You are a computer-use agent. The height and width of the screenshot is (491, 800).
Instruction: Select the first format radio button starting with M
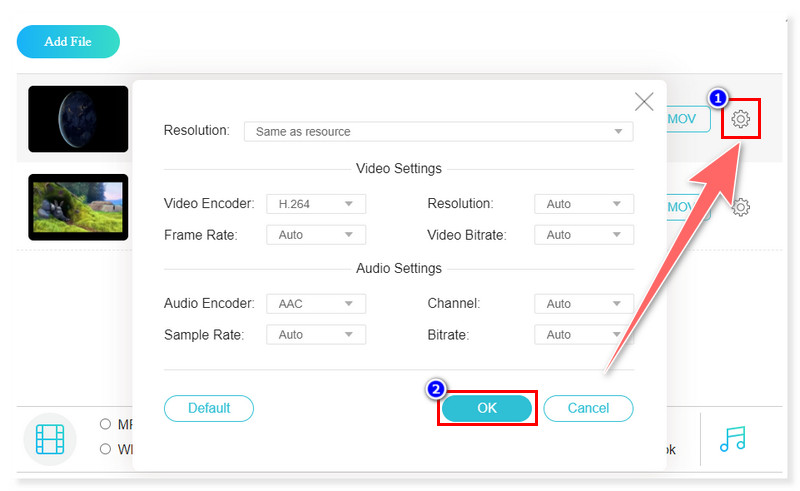[105, 424]
